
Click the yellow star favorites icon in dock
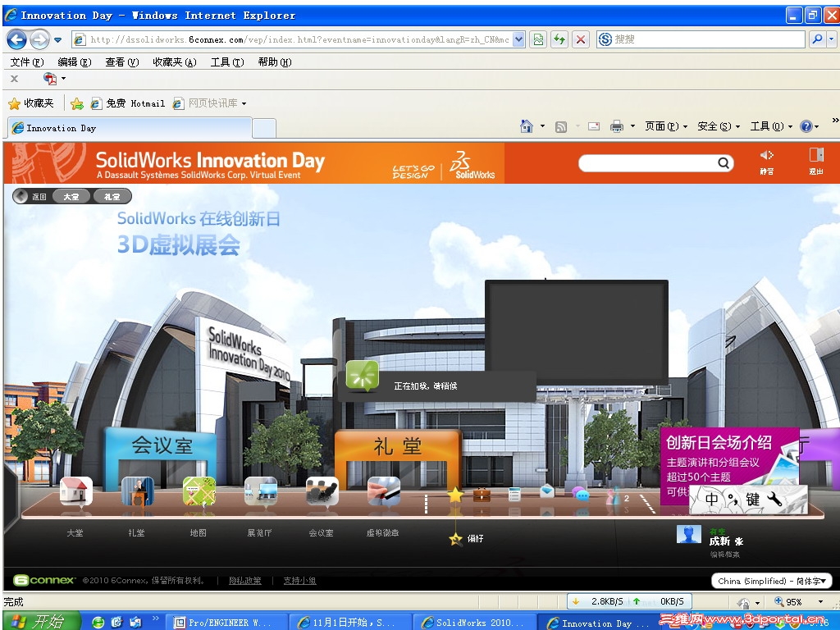[454, 495]
